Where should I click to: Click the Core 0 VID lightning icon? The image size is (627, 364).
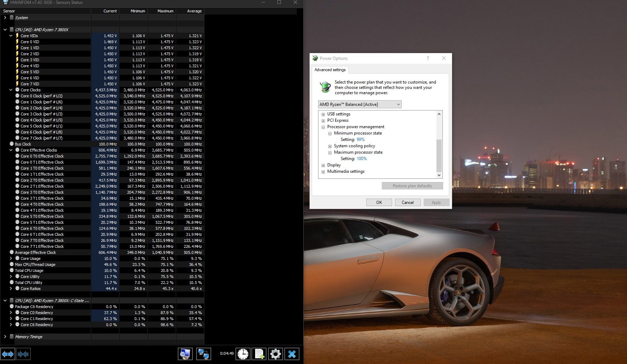click(17, 42)
